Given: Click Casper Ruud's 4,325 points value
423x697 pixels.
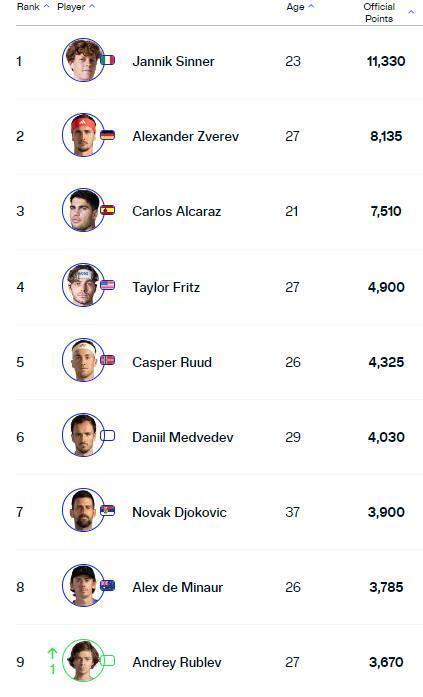Looking at the screenshot, I should pyautogui.click(x=386, y=362).
